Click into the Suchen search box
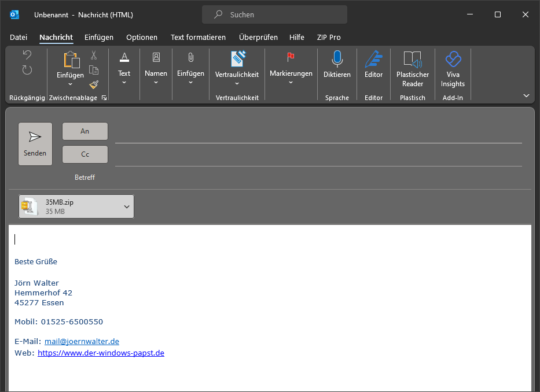 click(x=275, y=14)
